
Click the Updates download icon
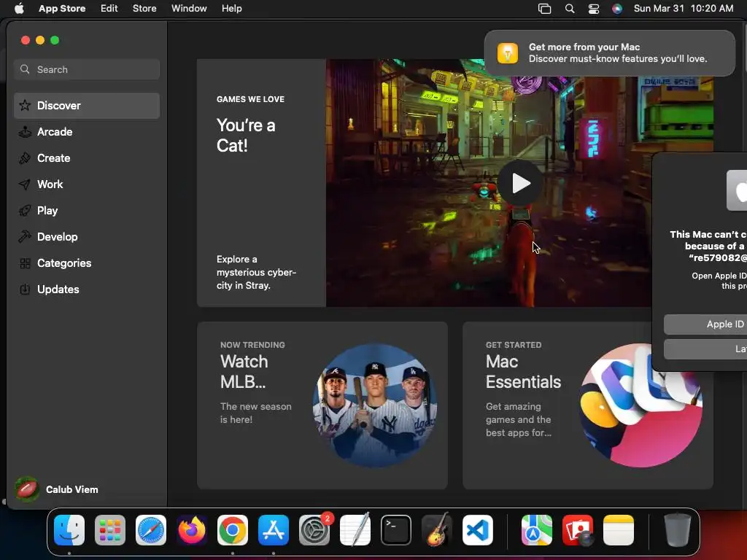25,289
